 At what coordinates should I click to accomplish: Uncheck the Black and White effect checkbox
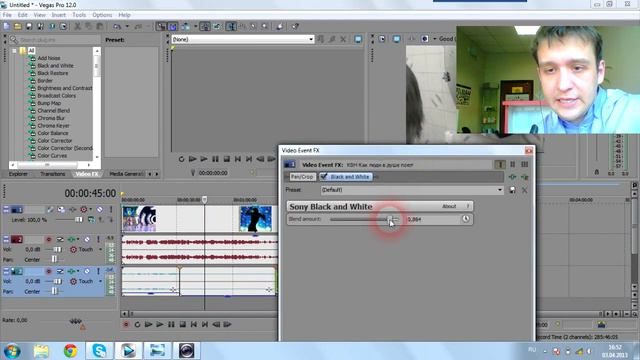324,176
